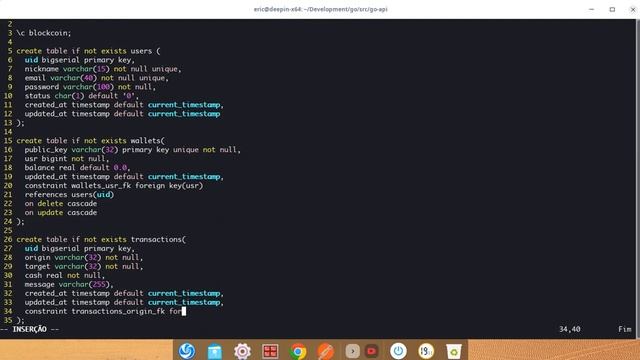Open the Trash icon in the dock
Viewport: 640px width, 360px height.
point(453,351)
